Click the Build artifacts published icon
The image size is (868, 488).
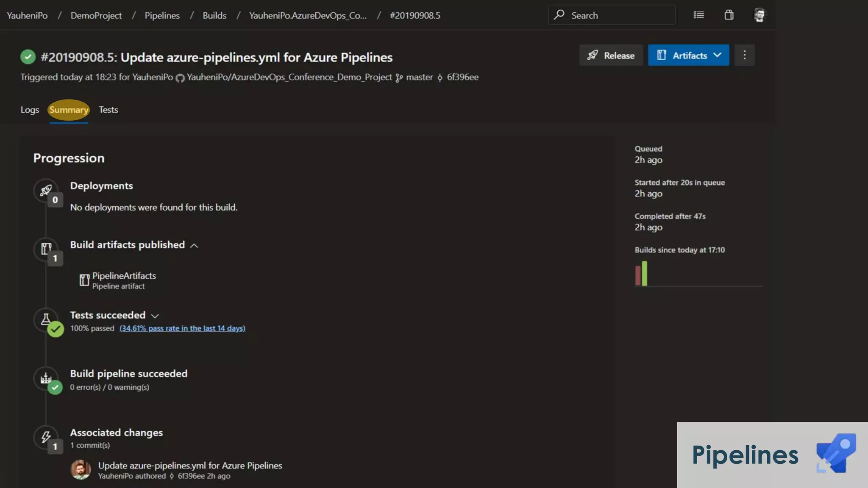point(46,249)
